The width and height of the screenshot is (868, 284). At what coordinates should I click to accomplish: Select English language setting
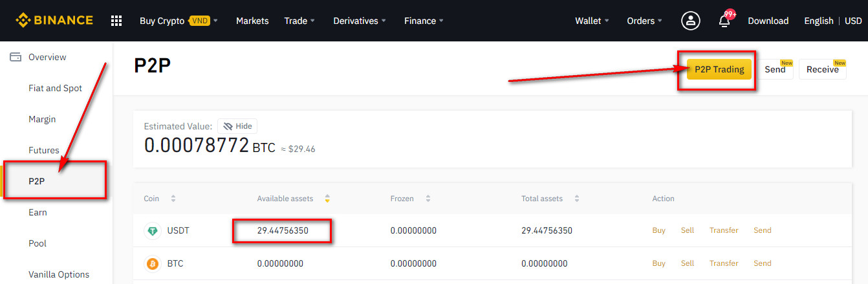[818, 21]
